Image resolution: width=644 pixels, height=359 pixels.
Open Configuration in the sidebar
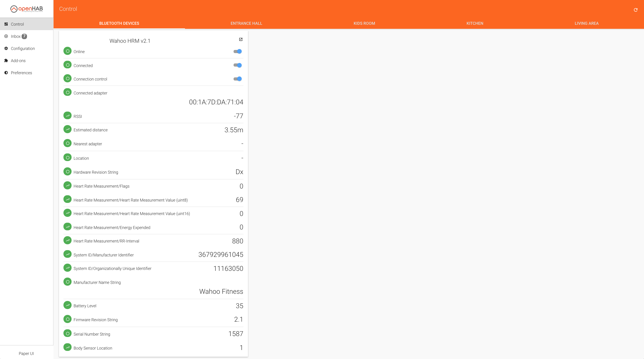(x=23, y=48)
